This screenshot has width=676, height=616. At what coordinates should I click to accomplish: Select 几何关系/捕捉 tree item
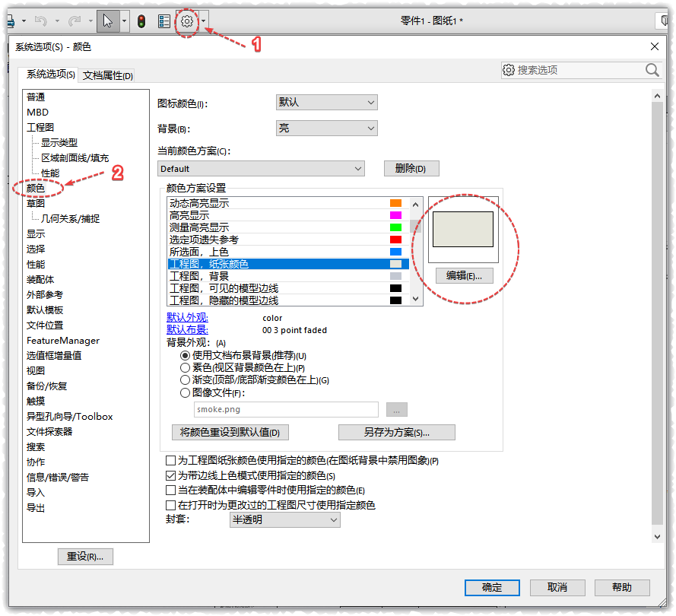click(x=70, y=218)
